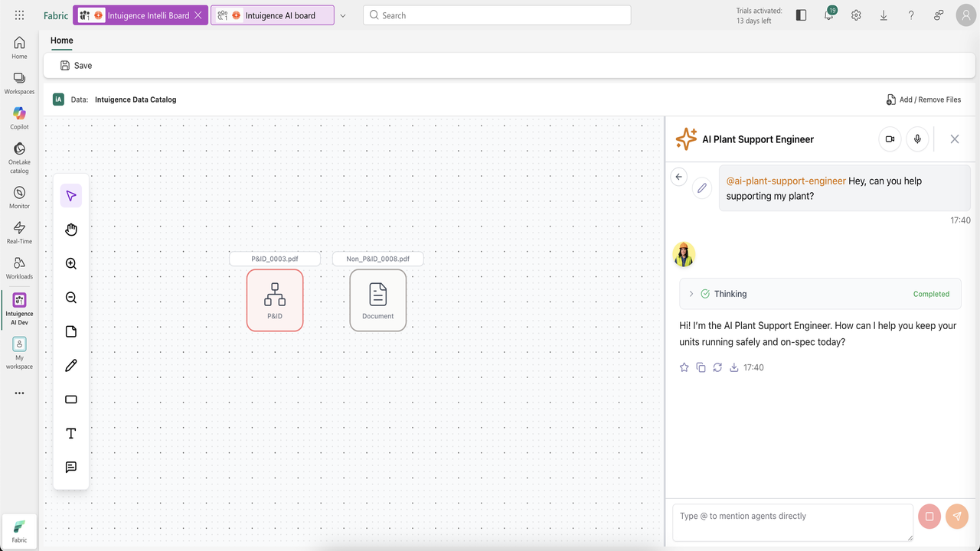Start video call with AI engineer
Image resolution: width=980 pixels, height=551 pixels.
[x=890, y=139]
